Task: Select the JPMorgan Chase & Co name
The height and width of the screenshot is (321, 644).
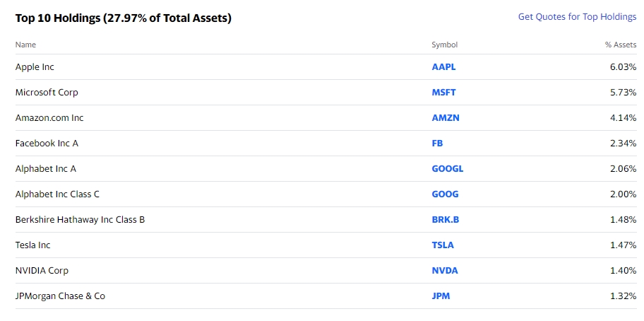Action: [x=60, y=296]
